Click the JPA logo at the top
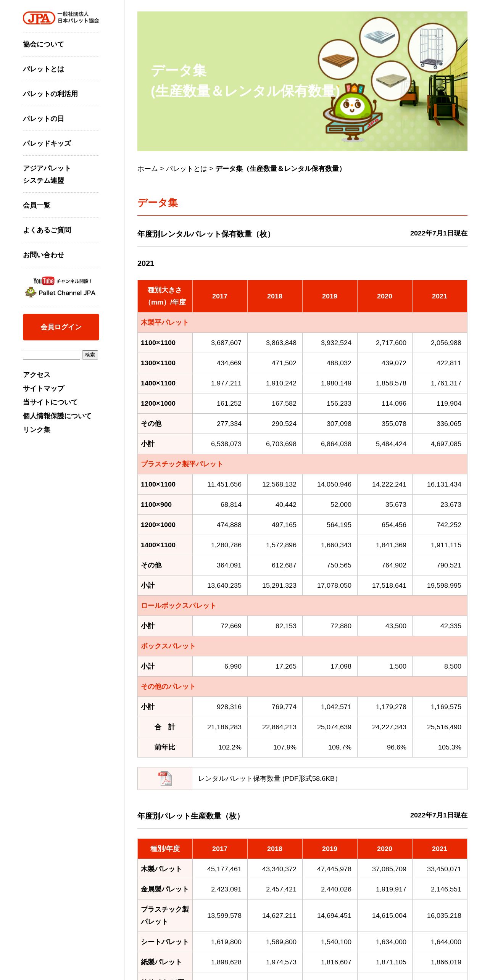 pos(61,18)
